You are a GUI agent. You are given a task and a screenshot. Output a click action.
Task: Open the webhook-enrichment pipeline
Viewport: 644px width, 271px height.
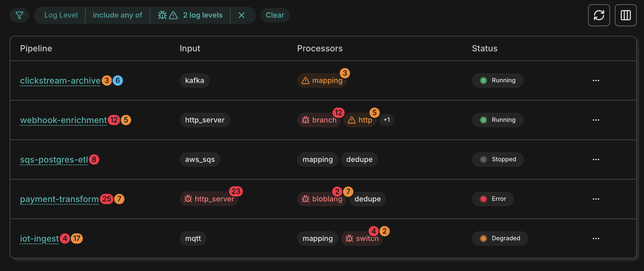63,120
